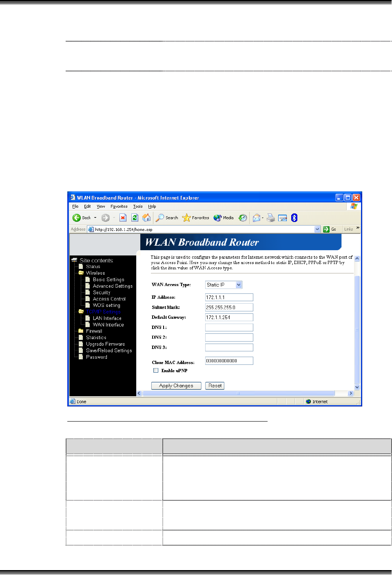
Task: Click the Apply Changes button
Action: 176,386
